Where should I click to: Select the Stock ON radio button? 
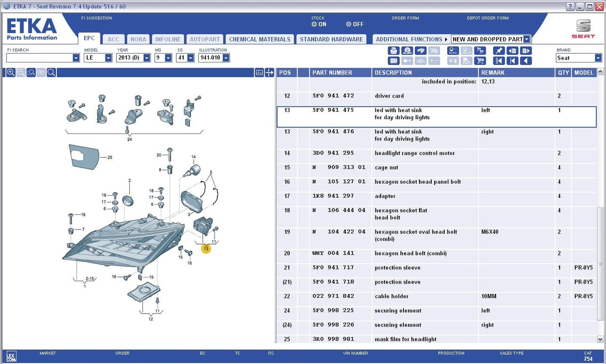click(x=314, y=24)
